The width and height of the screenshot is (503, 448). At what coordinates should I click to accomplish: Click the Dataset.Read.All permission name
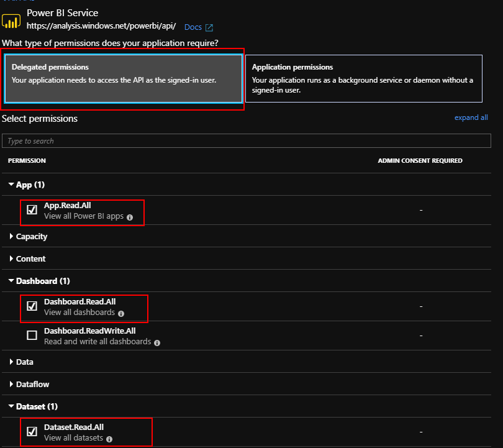pyautogui.click(x=74, y=427)
